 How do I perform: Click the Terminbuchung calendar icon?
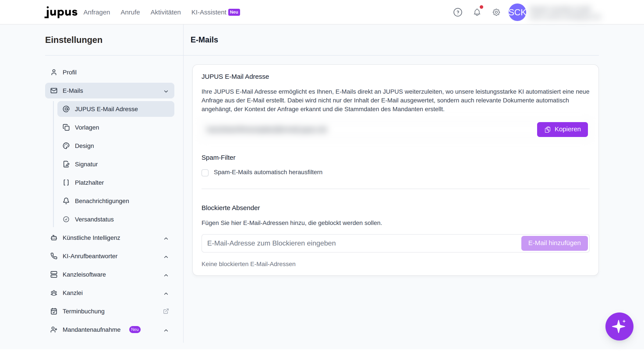pos(54,311)
